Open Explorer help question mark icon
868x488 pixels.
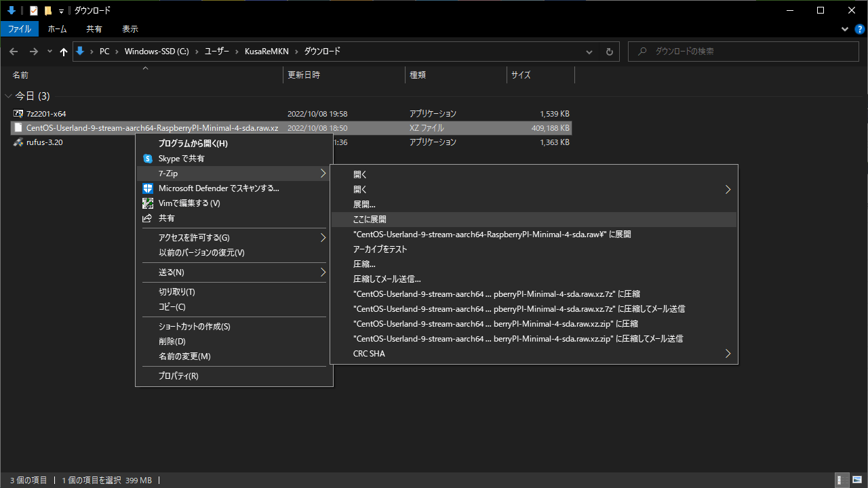(x=859, y=29)
